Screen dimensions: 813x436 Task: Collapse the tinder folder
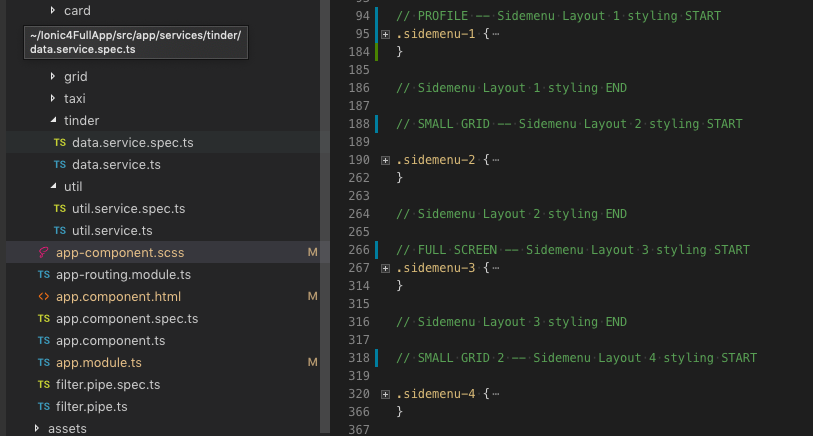[x=53, y=120]
